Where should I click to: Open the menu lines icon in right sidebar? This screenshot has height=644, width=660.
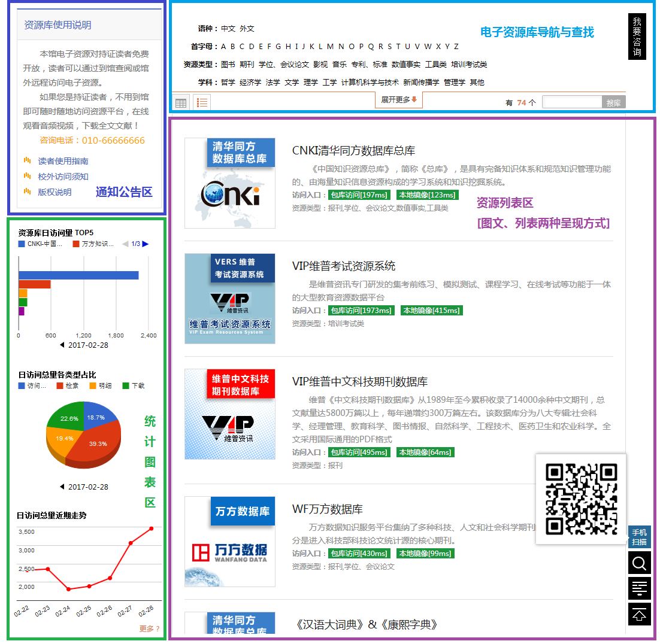point(639,589)
